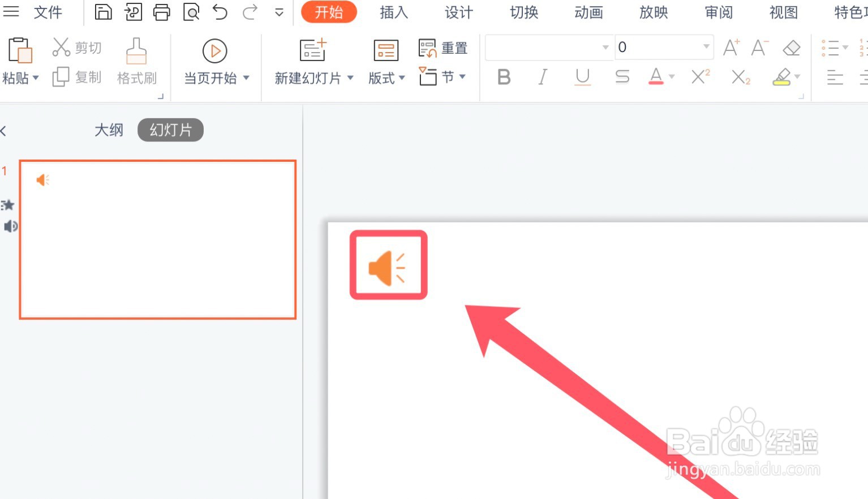This screenshot has width=868, height=499.
Task: Open bullet list icon
Action: coord(830,48)
